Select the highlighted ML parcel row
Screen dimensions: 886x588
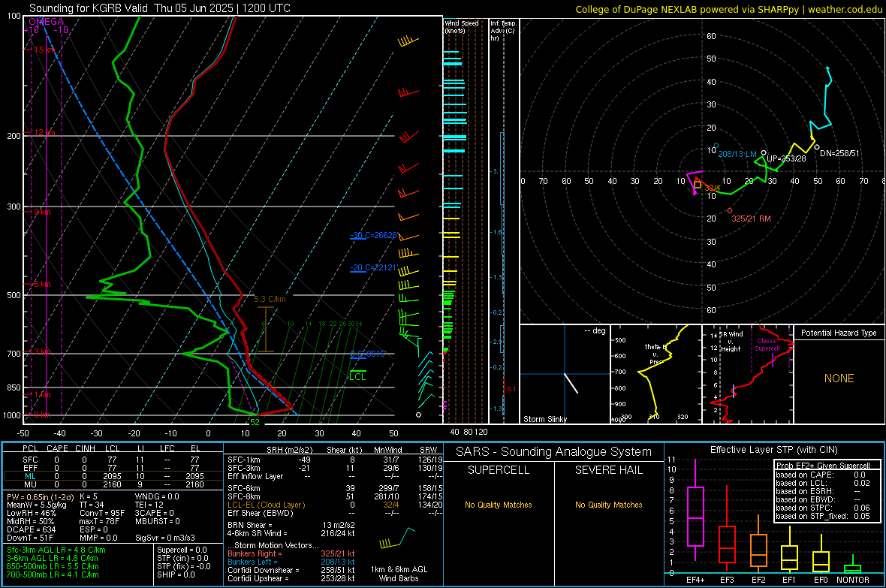coord(113,476)
